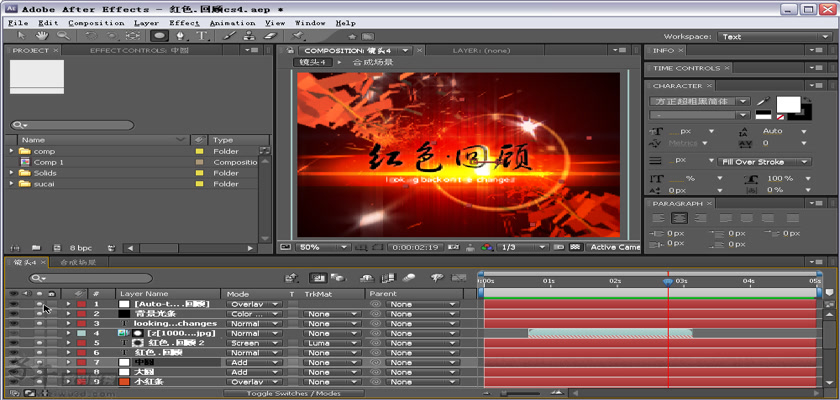Center-align text in Paragraph panel

(x=679, y=218)
